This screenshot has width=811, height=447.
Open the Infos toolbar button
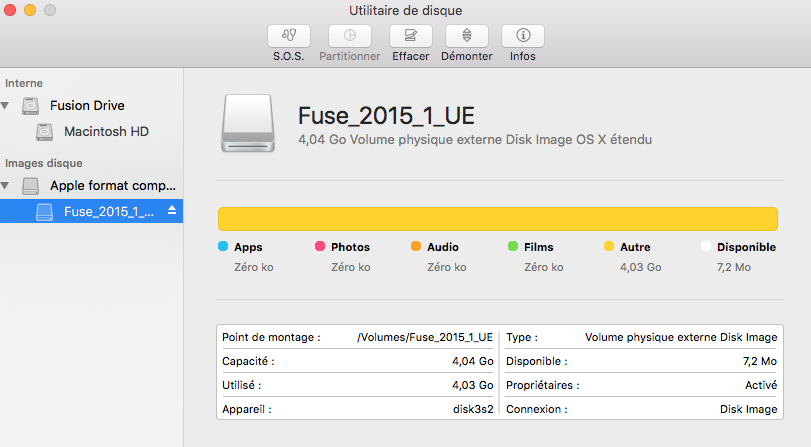point(522,35)
